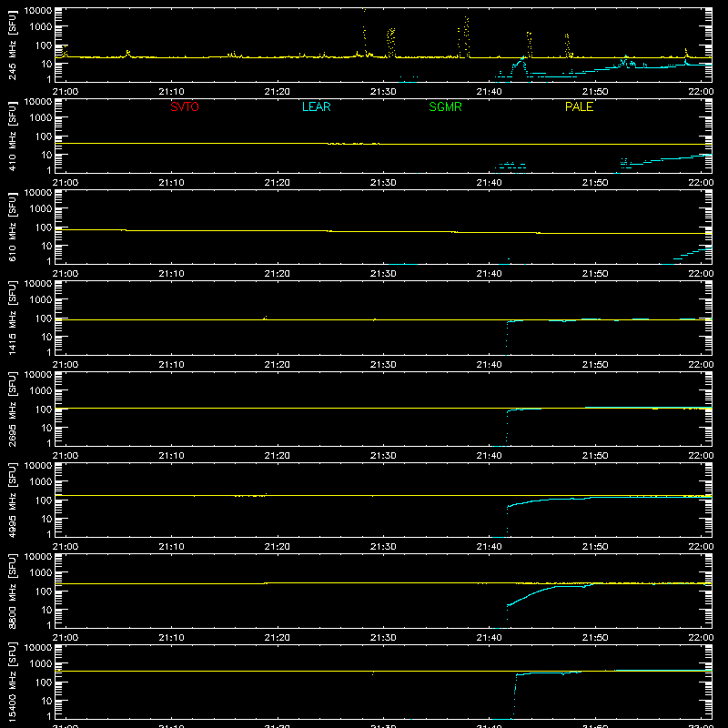The image size is (728, 728).
Task: Click 21:20 label under the 2695 MHz panel
Action: click(278, 456)
